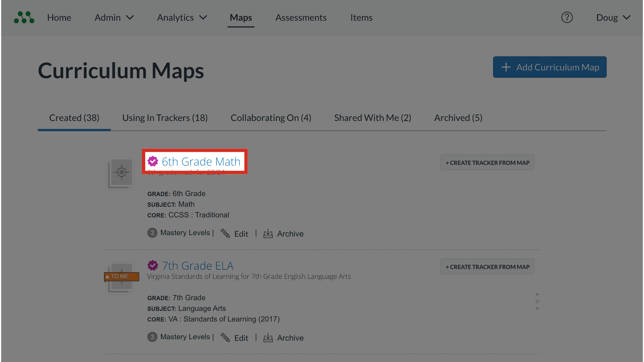
Task: Click the plus icon in Add Curriculum Map
Action: pyautogui.click(x=506, y=67)
